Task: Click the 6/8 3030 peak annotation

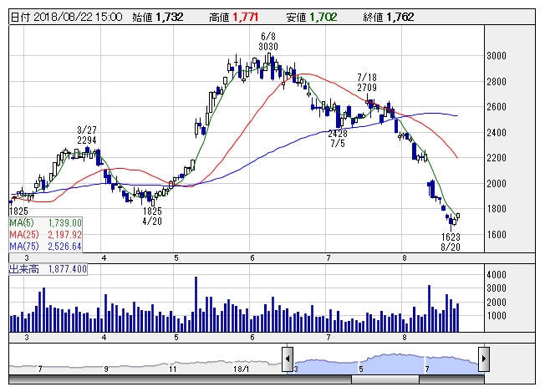Action: pyautogui.click(x=268, y=41)
